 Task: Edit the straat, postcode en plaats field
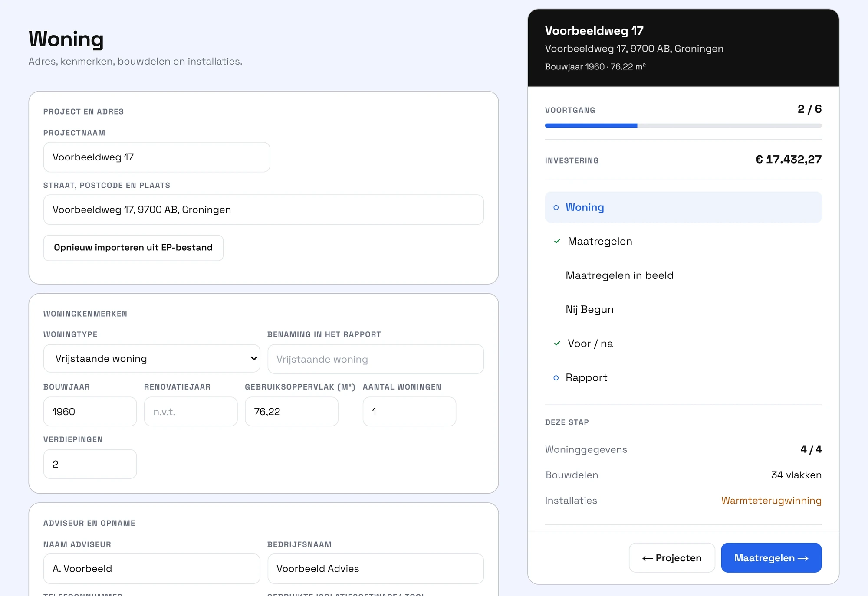click(x=263, y=210)
